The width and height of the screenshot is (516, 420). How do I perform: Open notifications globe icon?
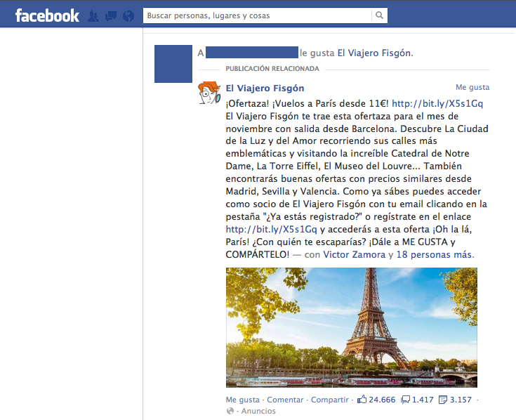128,16
